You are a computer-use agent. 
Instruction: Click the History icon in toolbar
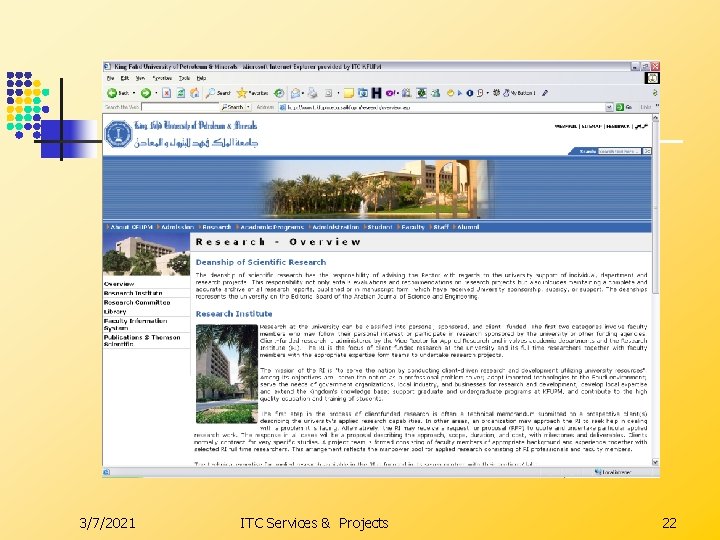(x=279, y=93)
